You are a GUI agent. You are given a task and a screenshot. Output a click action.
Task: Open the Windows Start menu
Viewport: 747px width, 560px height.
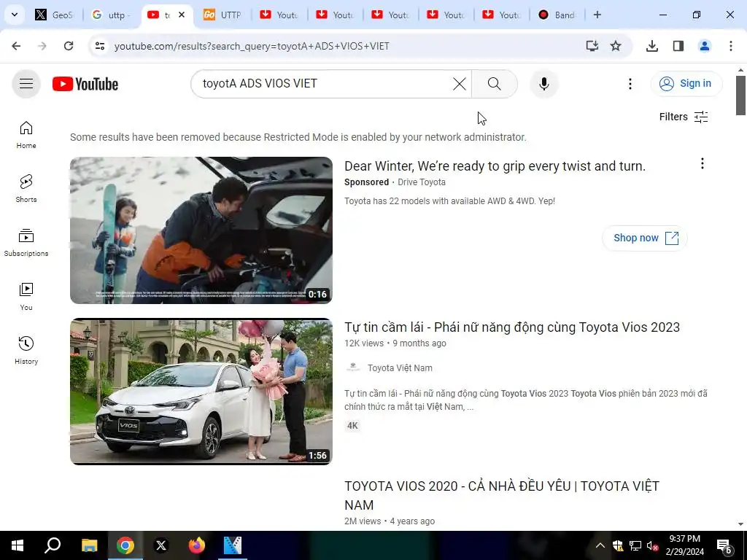pyautogui.click(x=18, y=545)
